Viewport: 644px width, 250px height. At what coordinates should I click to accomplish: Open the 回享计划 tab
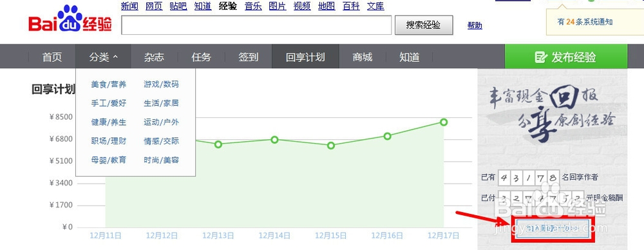coord(305,57)
